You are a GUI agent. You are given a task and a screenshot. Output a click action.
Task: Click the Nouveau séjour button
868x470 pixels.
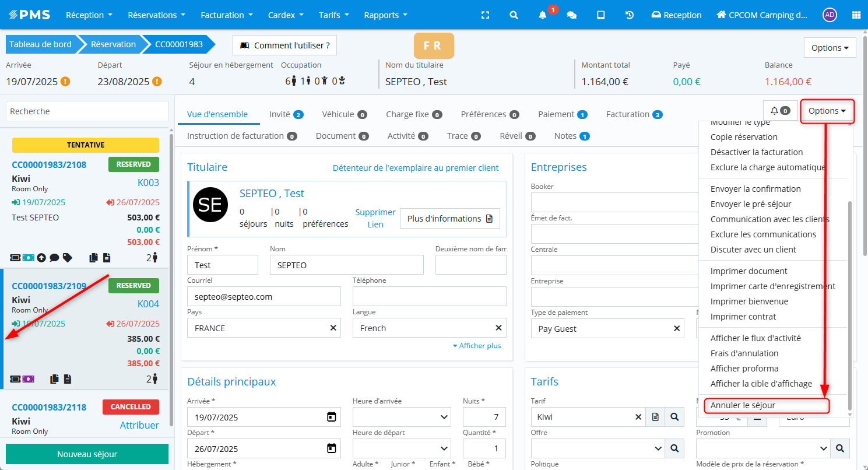tap(87, 454)
